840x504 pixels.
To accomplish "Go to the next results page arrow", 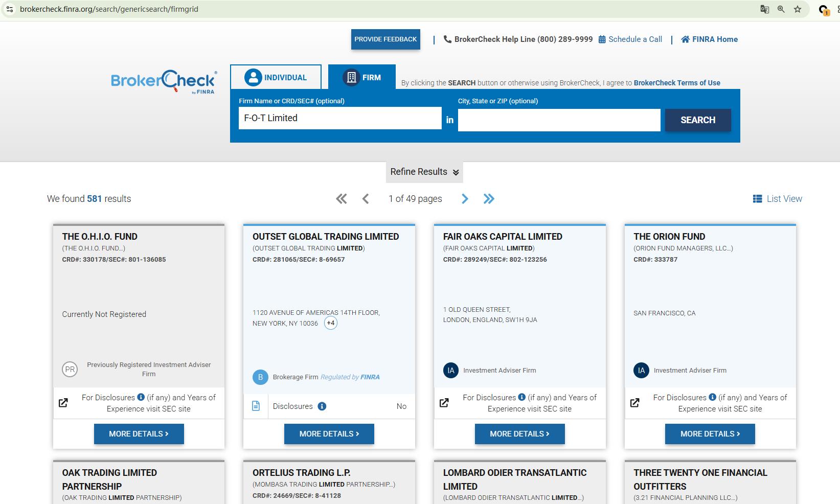I will pos(465,199).
